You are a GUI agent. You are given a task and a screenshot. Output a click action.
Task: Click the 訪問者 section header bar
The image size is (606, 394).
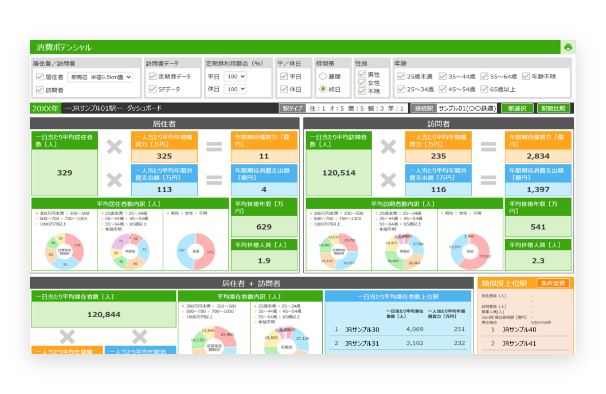tap(438, 123)
